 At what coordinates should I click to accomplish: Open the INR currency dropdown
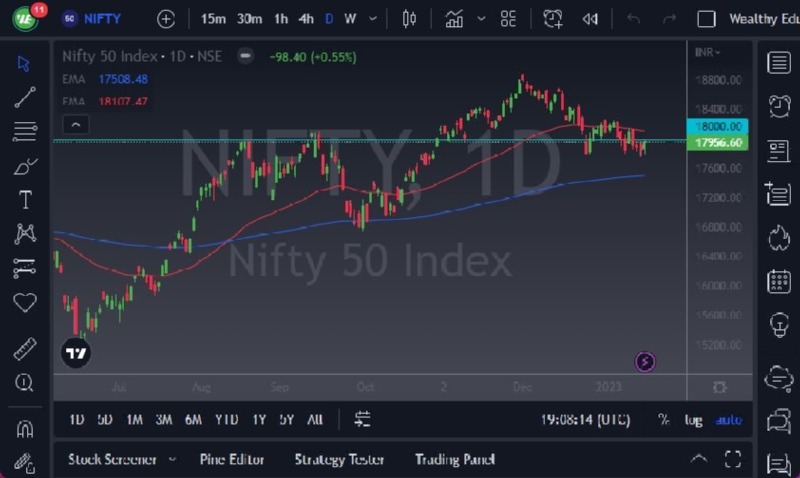pos(708,52)
